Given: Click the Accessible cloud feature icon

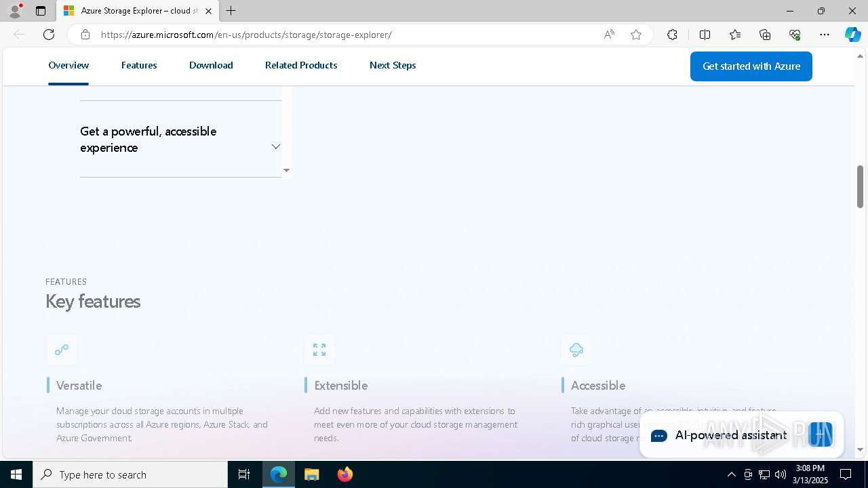Looking at the screenshot, I should [576, 350].
